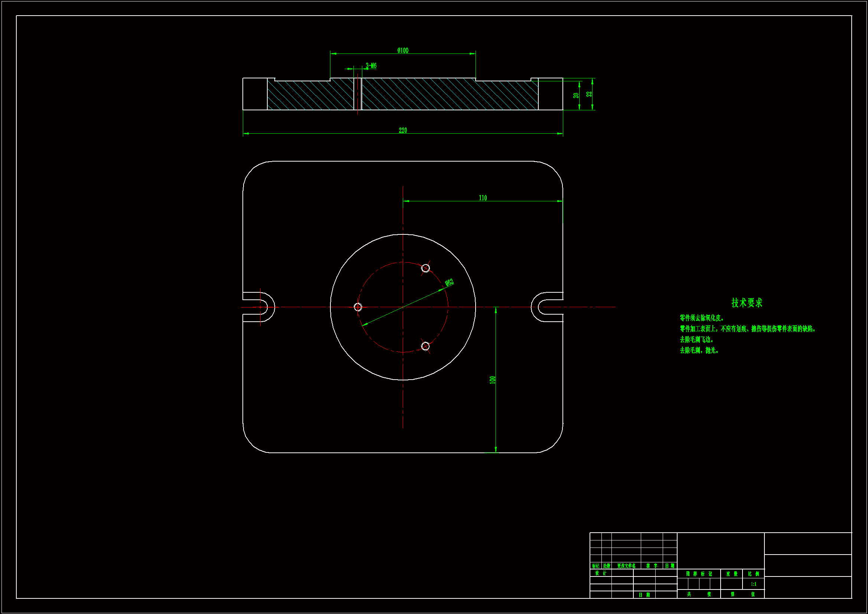Click the 技术要求 heading text
Viewport: 868px width, 614px height.
coord(747,303)
